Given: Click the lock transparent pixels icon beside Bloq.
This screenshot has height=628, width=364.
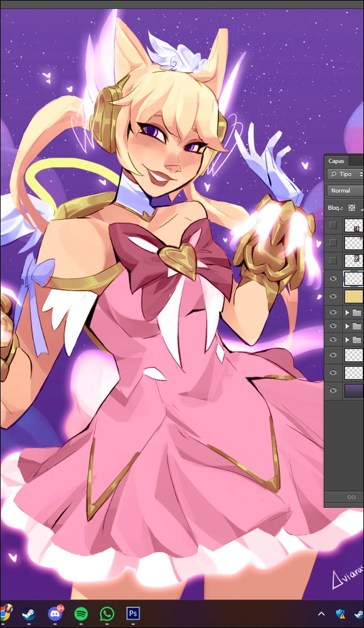Looking at the screenshot, I should [351, 207].
